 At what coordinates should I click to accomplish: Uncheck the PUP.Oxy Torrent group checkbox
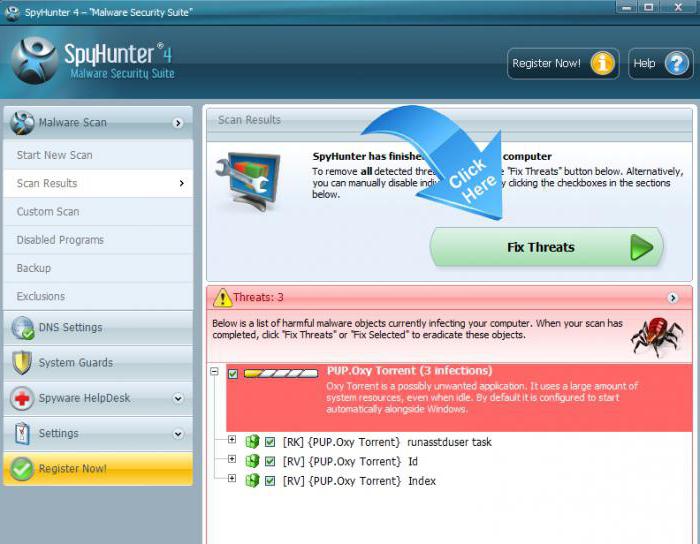coord(233,374)
